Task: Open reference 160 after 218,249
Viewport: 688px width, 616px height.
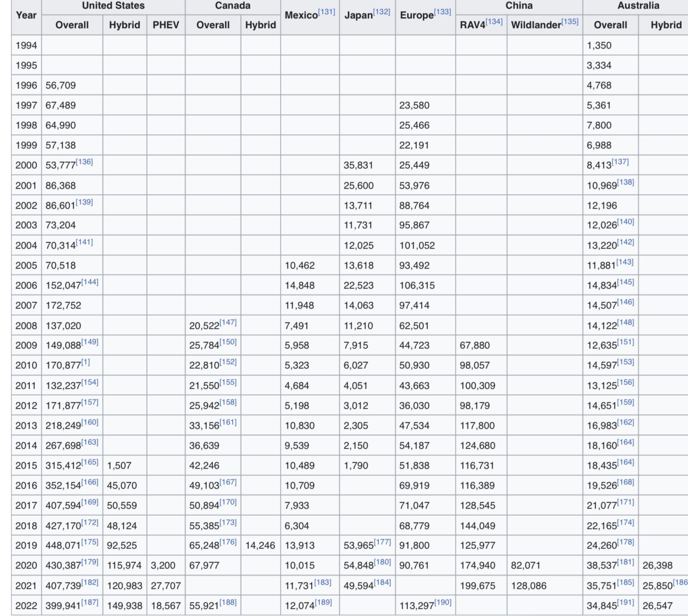Action: pyautogui.click(x=90, y=422)
